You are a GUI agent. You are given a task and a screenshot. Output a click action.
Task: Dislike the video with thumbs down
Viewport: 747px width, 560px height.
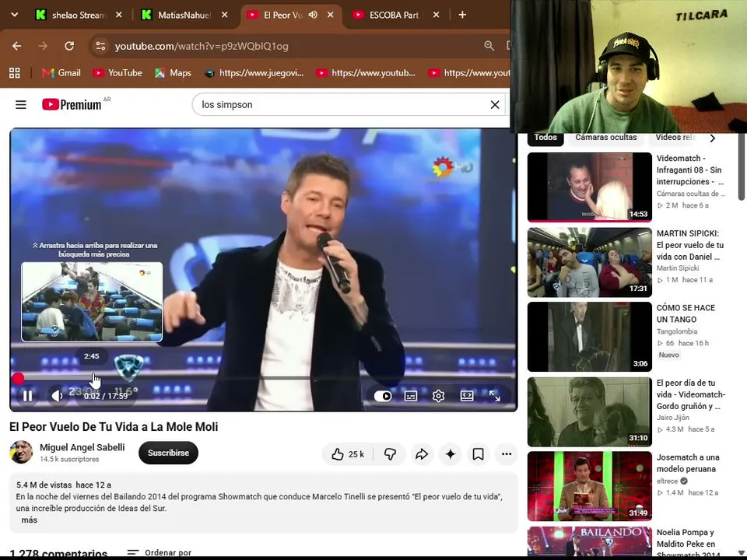[390, 454]
